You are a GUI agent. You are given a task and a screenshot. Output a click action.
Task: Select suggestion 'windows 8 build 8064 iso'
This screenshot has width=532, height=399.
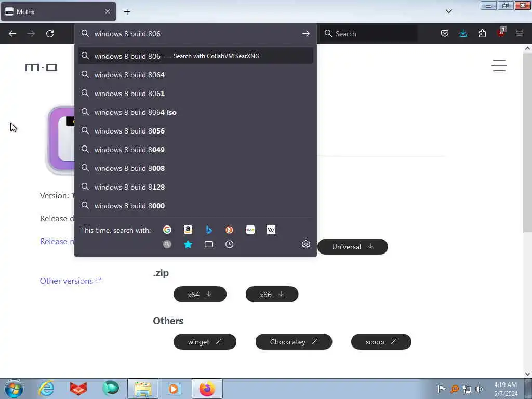coord(196,112)
